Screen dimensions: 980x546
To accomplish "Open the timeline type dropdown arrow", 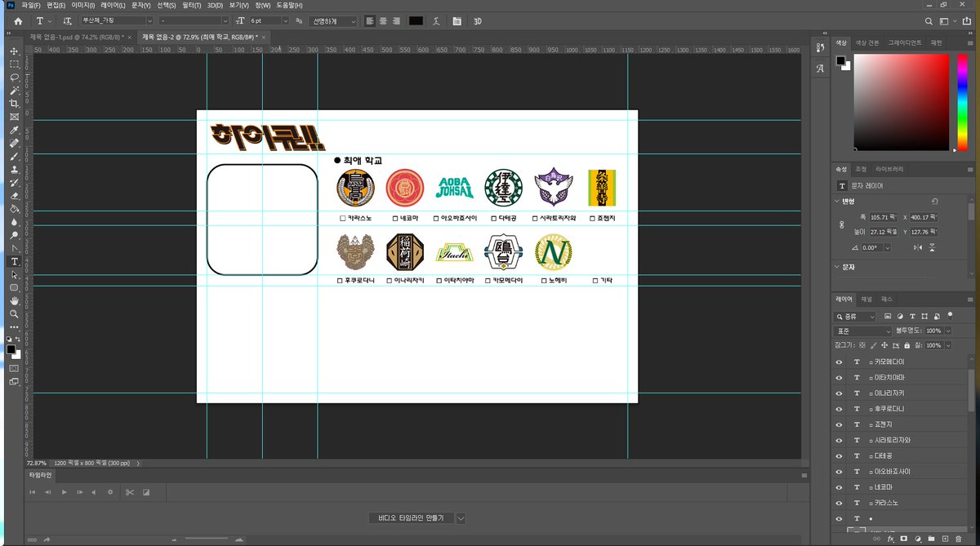I will point(461,518).
